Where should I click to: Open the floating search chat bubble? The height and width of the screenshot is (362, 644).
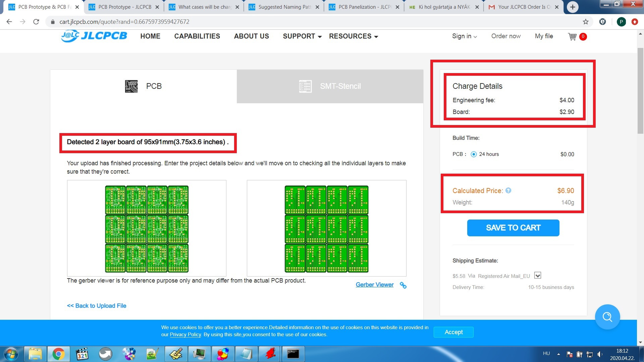point(607,317)
